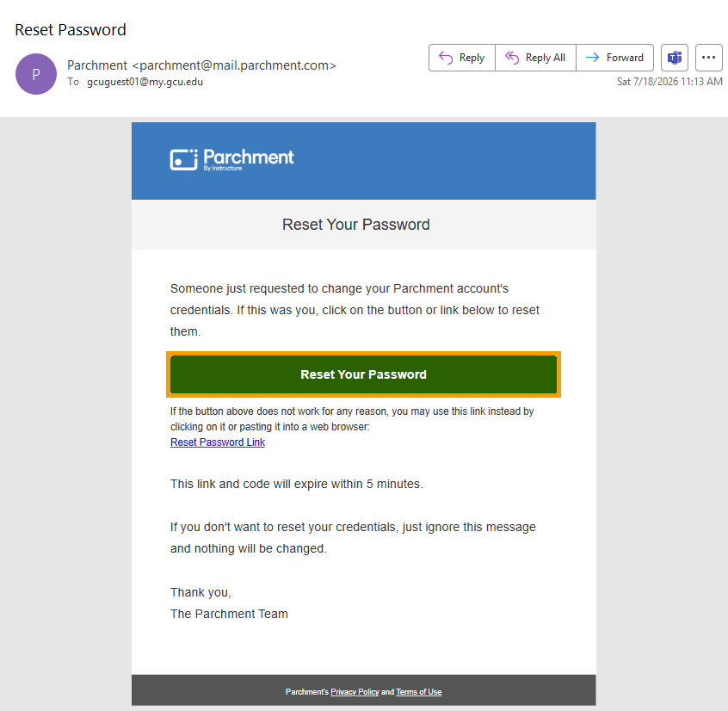This screenshot has width=728, height=711.
Task: Choose Reply All for this email
Action: (535, 58)
